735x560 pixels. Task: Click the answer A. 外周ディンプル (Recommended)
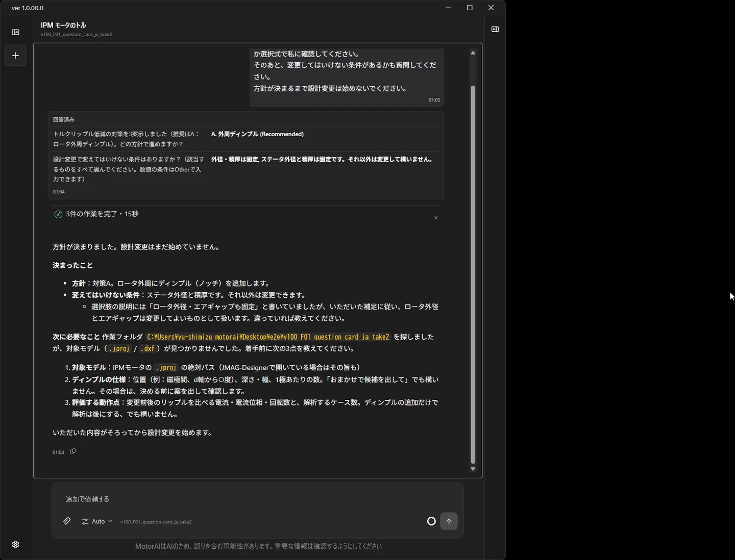(x=257, y=134)
